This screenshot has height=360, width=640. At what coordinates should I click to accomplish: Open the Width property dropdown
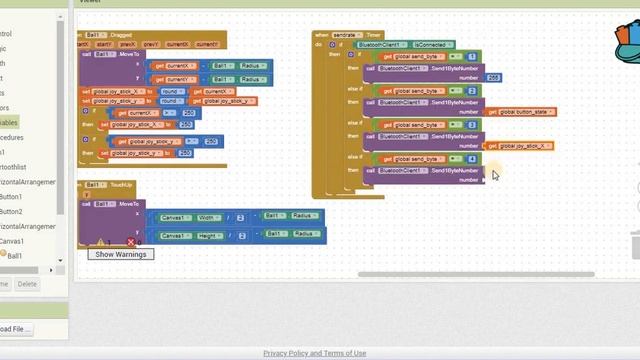point(209,218)
